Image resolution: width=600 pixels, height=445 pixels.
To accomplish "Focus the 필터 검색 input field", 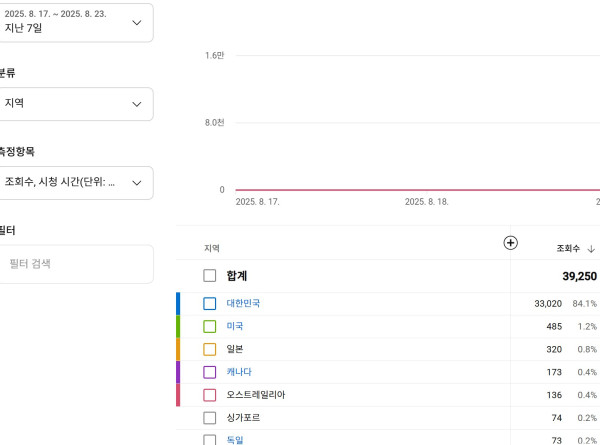I will [x=76, y=264].
